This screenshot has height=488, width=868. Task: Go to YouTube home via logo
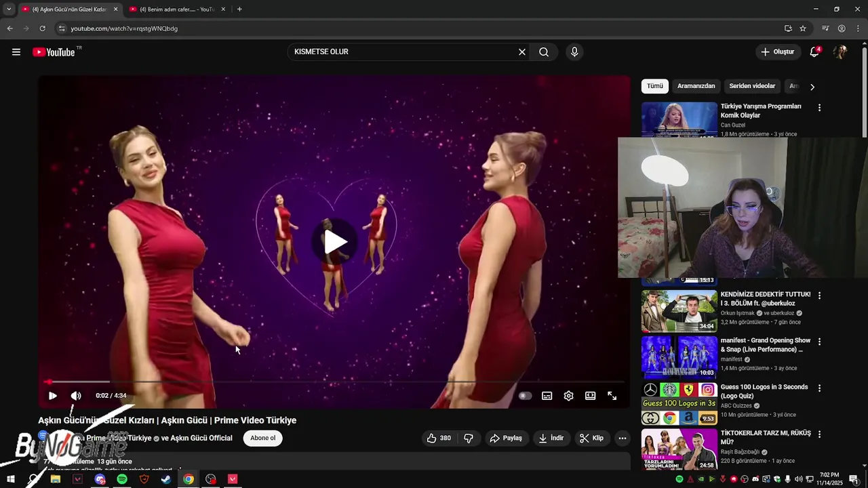(54, 52)
